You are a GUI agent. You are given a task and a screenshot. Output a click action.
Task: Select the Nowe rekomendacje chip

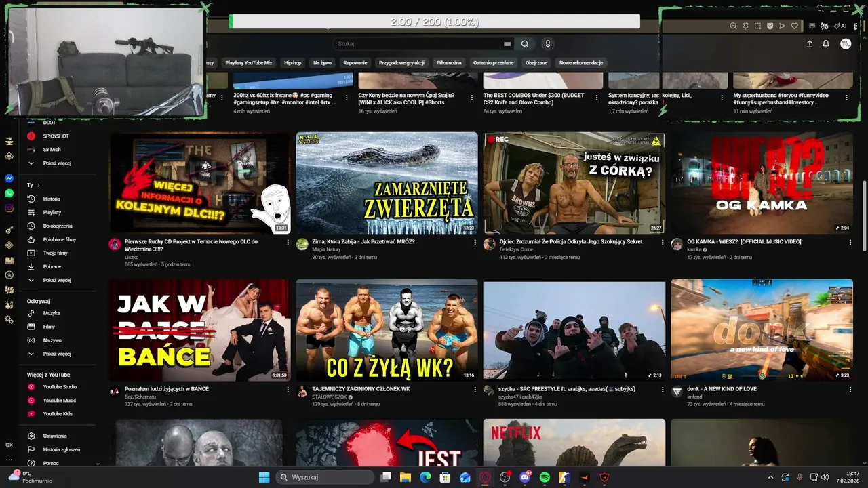point(581,63)
